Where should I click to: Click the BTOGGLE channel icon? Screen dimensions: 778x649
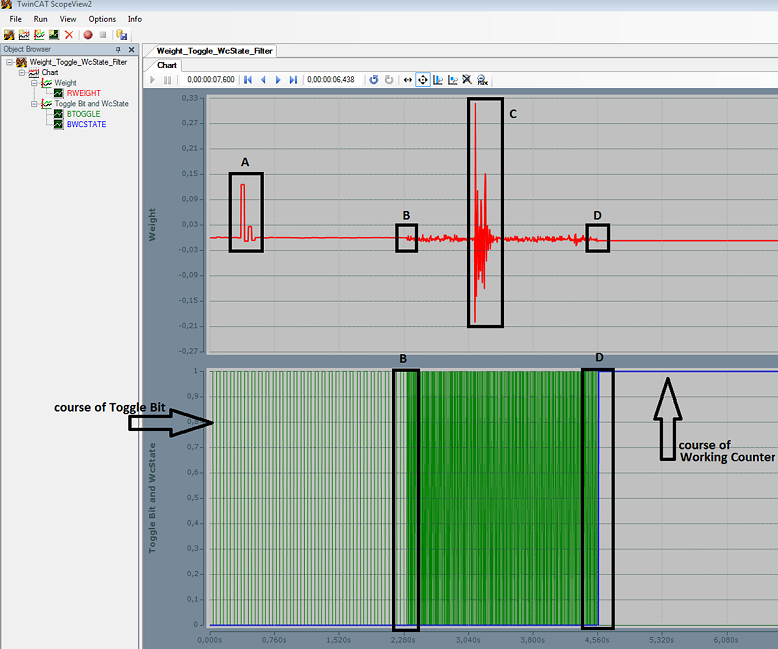point(59,114)
